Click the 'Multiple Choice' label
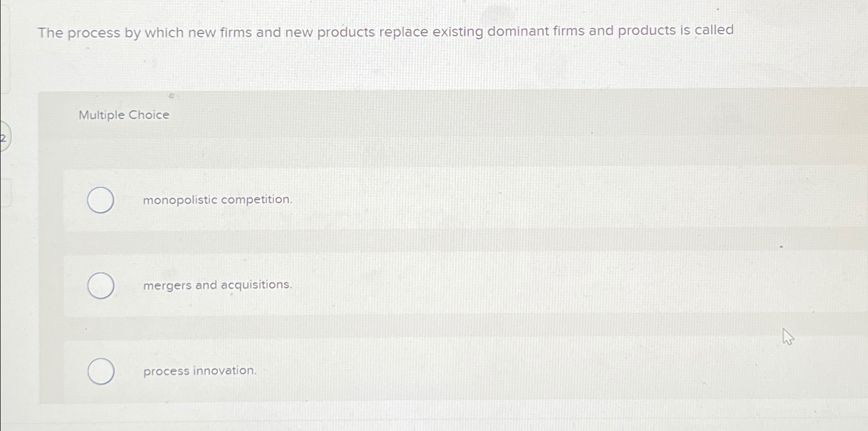This screenshot has height=431, width=868. pyautogui.click(x=124, y=115)
